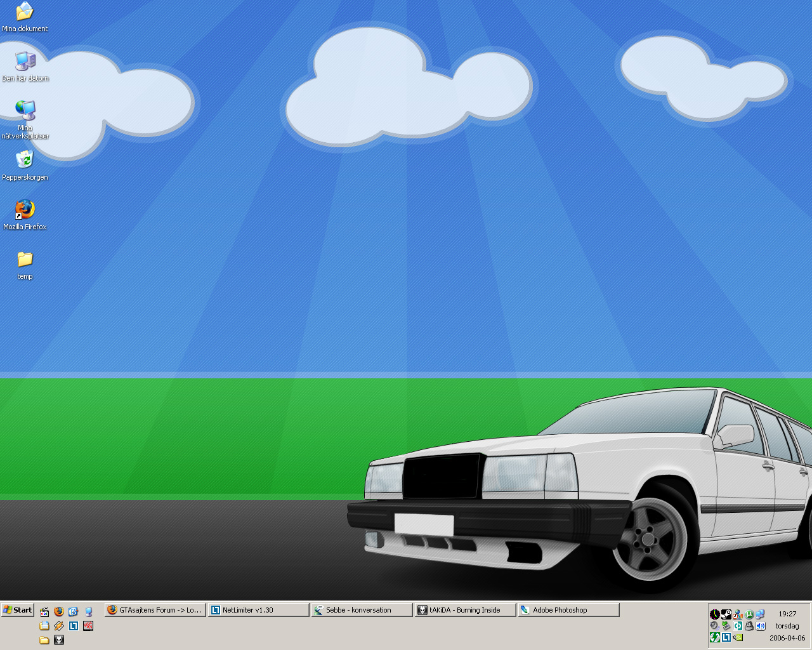The image size is (812, 650).
Task: Open the Start menu
Action: [x=17, y=610]
